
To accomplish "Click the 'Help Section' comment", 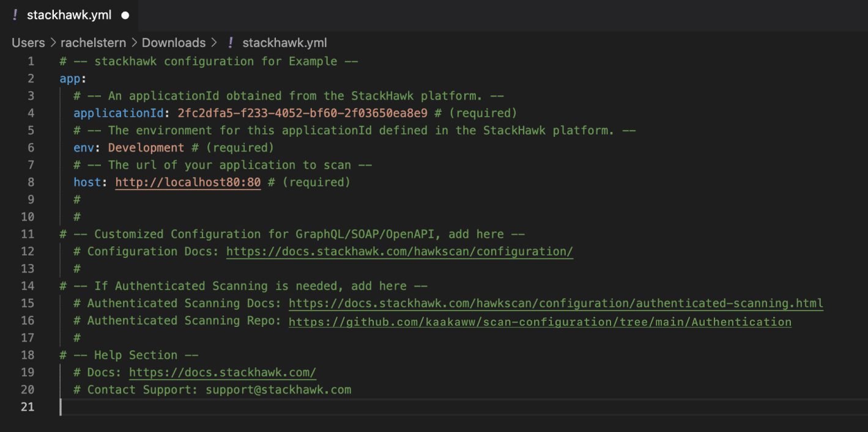I will coord(129,355).
